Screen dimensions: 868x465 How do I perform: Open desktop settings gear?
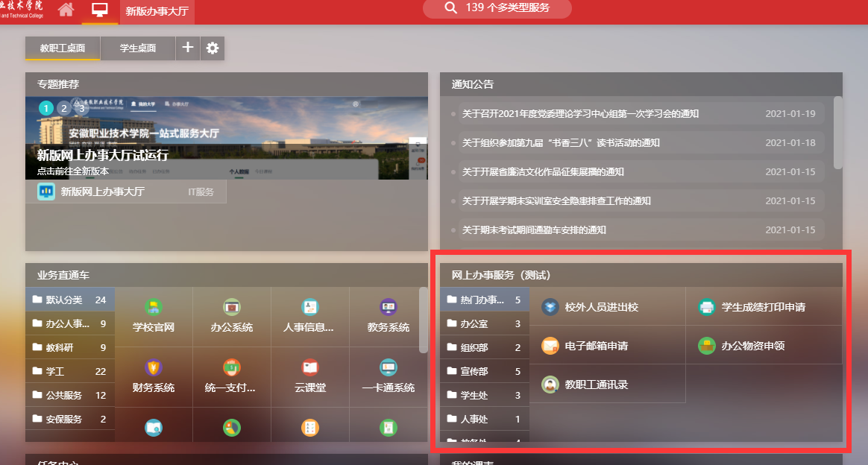[212, 48]
